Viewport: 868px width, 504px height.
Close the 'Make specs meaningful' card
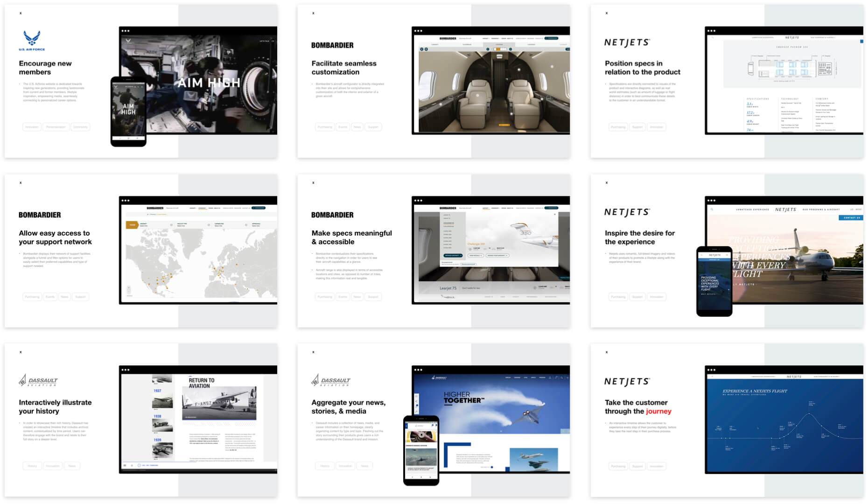point(313,182)
